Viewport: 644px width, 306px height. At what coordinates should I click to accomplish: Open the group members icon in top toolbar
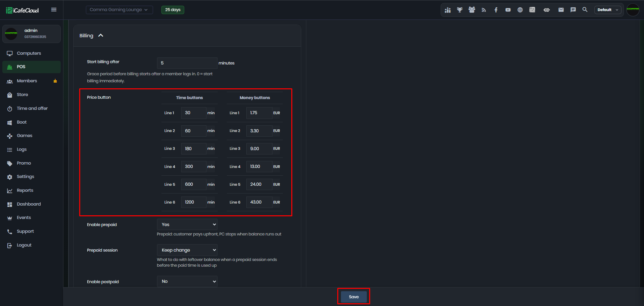pyautogui.click(x=472, y=10)
